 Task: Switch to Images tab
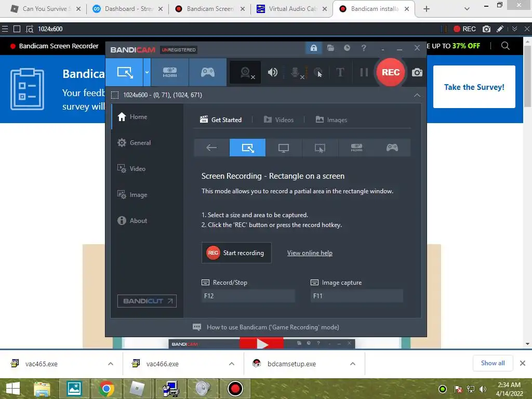coord(331,120)
